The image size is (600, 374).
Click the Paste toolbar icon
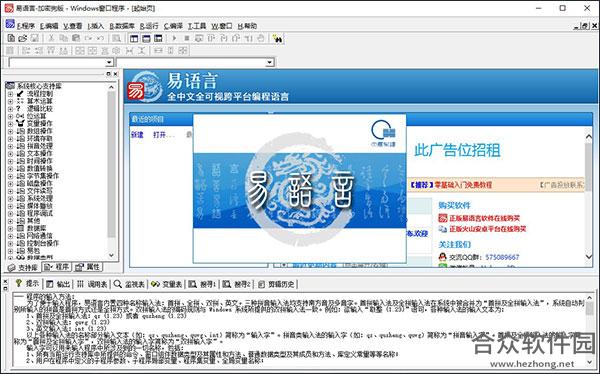(x=76, y=38)
